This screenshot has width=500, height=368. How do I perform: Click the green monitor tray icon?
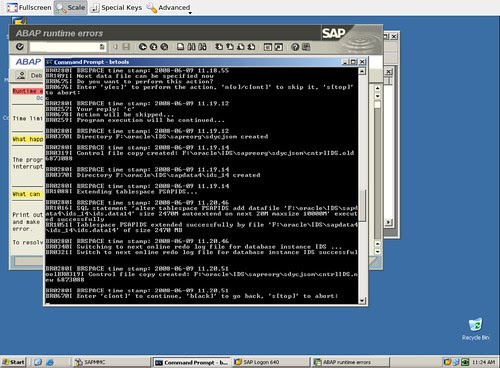pyautogui.click(x=465, y=362)
